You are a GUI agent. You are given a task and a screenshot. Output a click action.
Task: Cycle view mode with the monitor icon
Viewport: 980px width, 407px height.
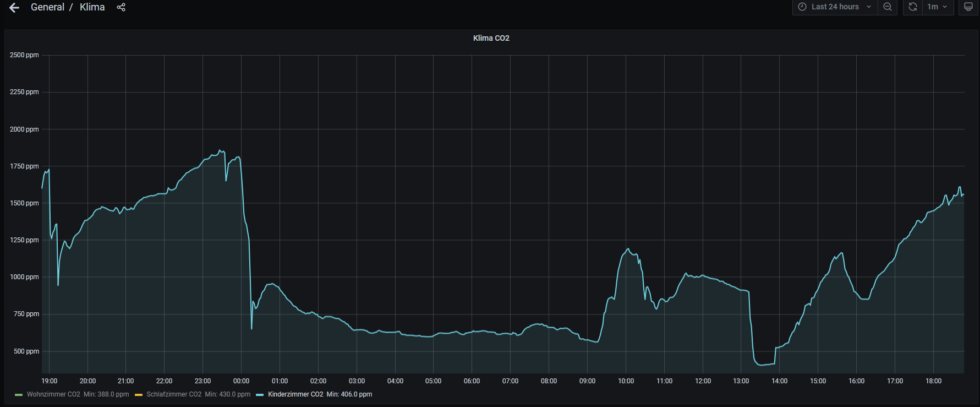(968, 7)
